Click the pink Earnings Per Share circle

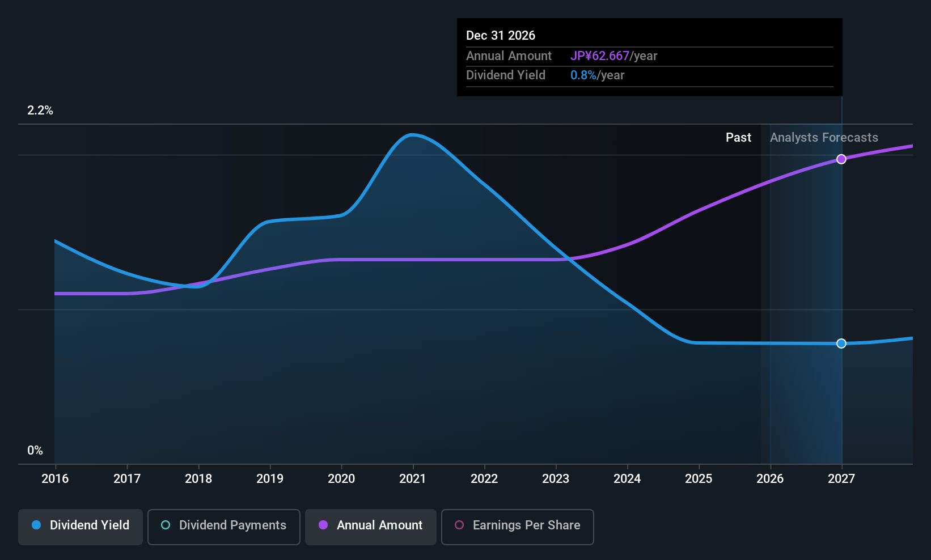tap(459, 525)
